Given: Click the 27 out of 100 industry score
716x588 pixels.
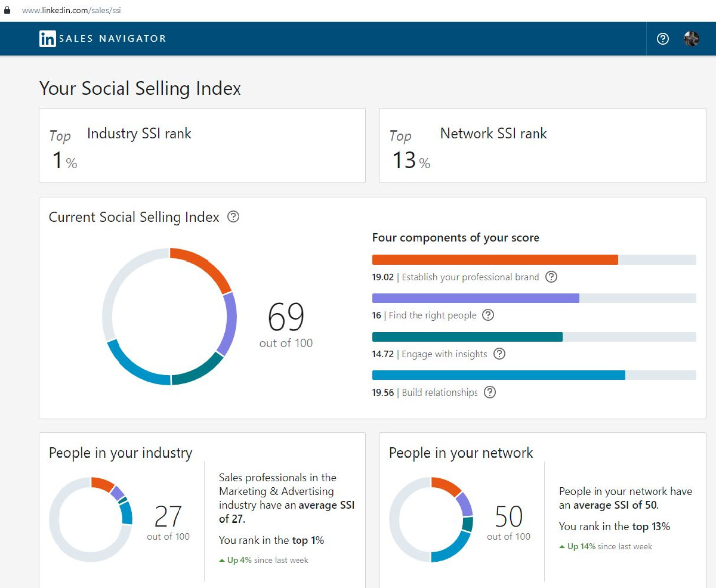Looking at the screenshot, I should 168,522.
